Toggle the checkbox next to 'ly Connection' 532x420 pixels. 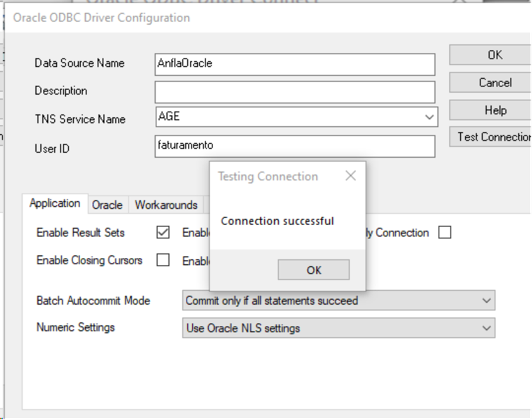pos(444,233)
